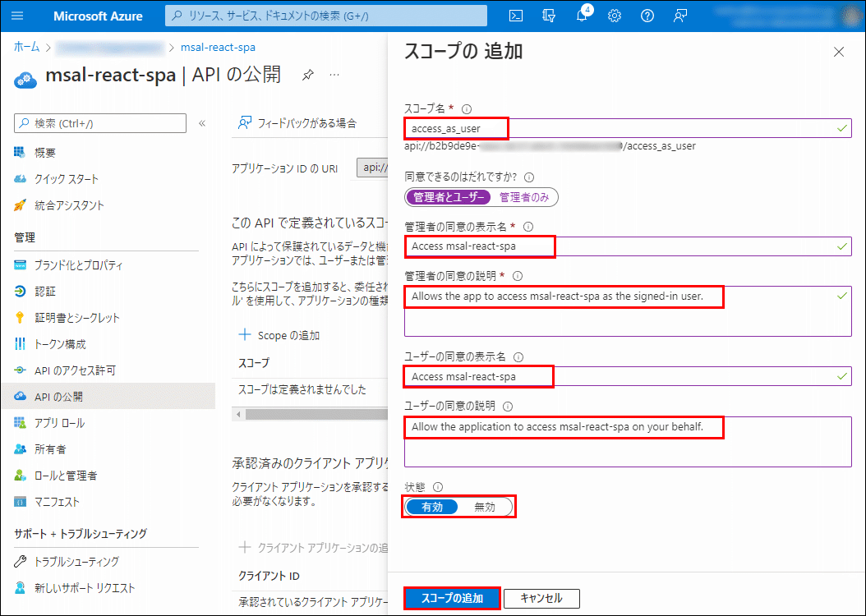Click the user account avatar
This screenshot has width=866, height=616.
pyautogui.click(x=851, y=16)
